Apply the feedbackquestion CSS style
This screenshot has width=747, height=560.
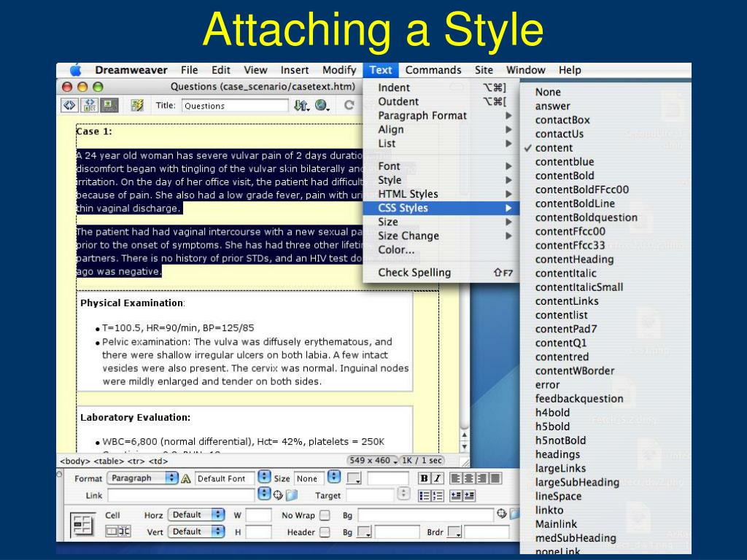click(606, 399)
